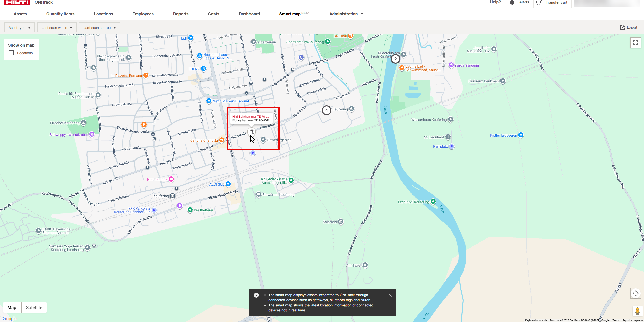Click the Netto Marken-Discount pin

click(x=209, y=101)
